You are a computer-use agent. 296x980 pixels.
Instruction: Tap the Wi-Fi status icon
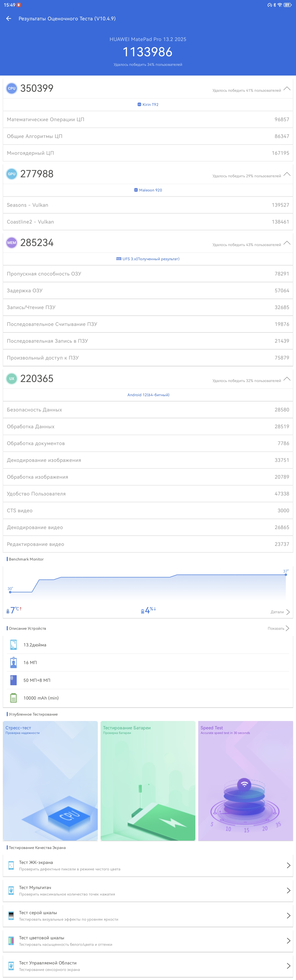280,5
